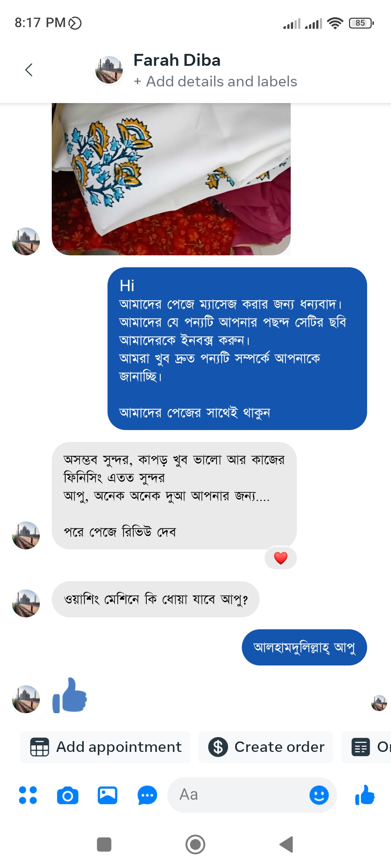Tap the washing machine question message bubble
This screenshot has height=868, width=391.
coord(156,599)
